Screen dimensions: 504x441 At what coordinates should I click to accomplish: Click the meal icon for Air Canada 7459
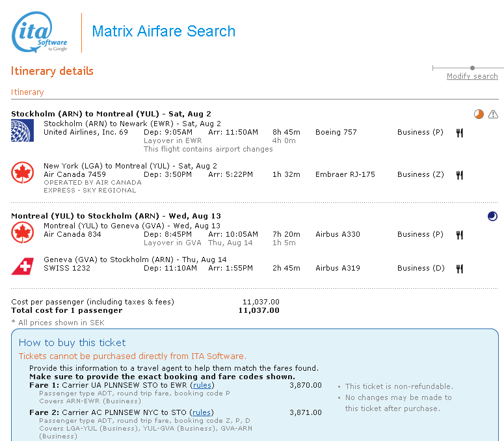pyautogui.click(x=459, y=175)
